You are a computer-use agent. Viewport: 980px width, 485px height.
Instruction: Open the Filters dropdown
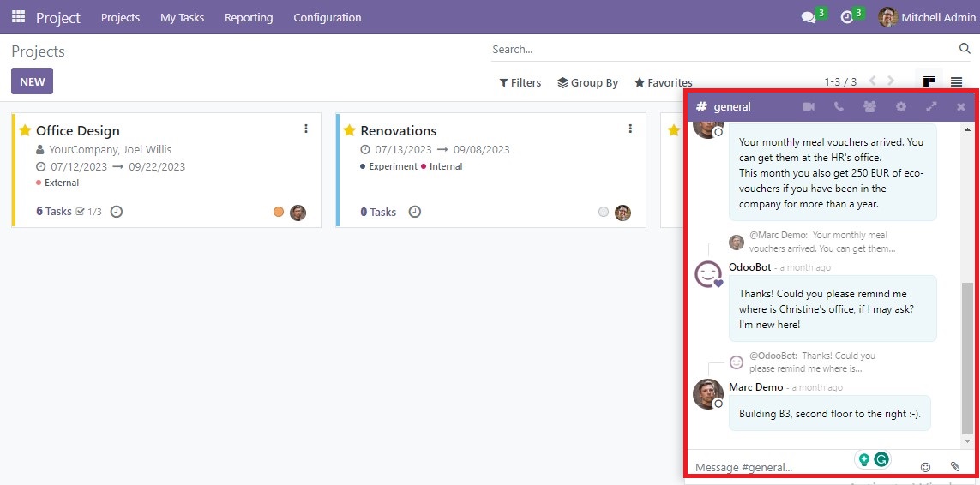click(520, 82)
